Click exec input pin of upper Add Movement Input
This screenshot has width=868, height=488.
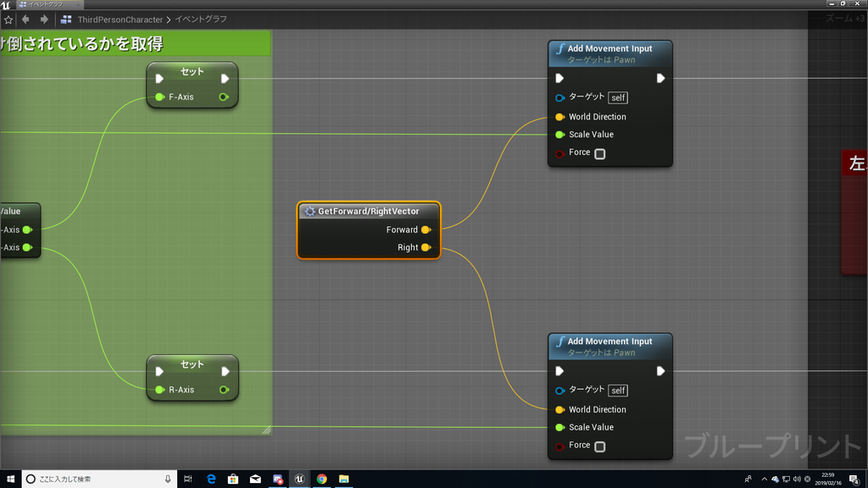[x=559, y=79]
